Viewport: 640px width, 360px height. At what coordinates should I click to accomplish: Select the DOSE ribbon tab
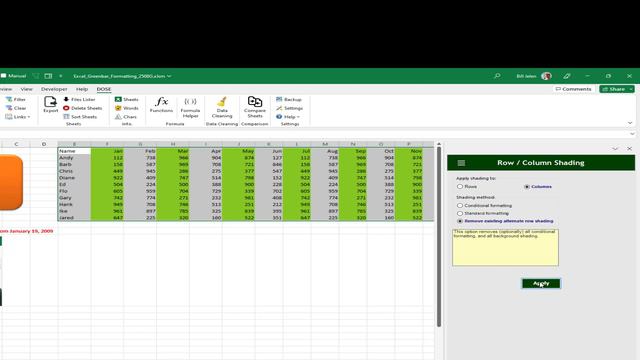pos(104,89)
